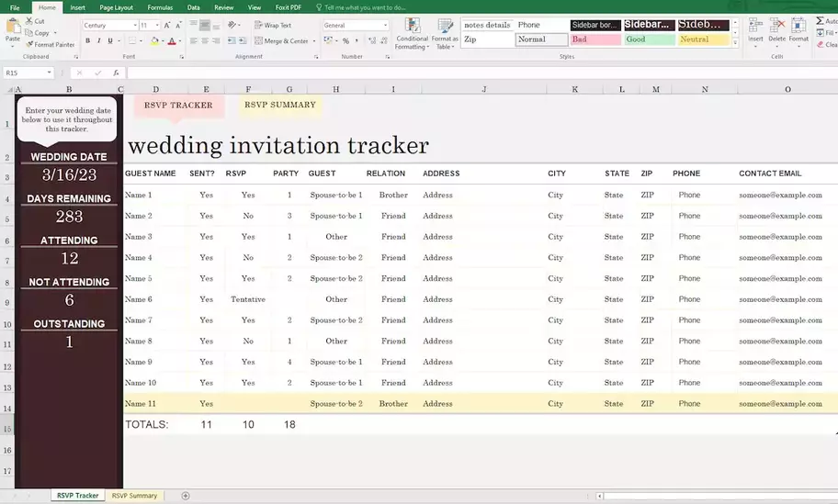Toggle italic formatting
This screenshot has width=838, height=504.
tap(99, 41)
